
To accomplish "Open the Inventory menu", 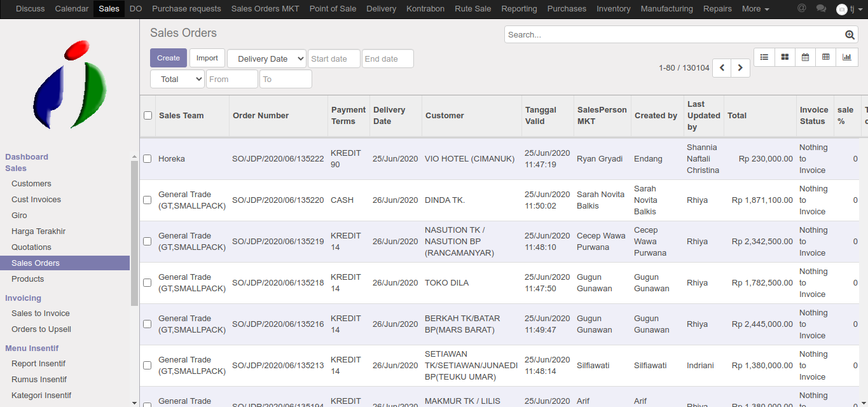I will pyautogui.click(x=613, y=9).
